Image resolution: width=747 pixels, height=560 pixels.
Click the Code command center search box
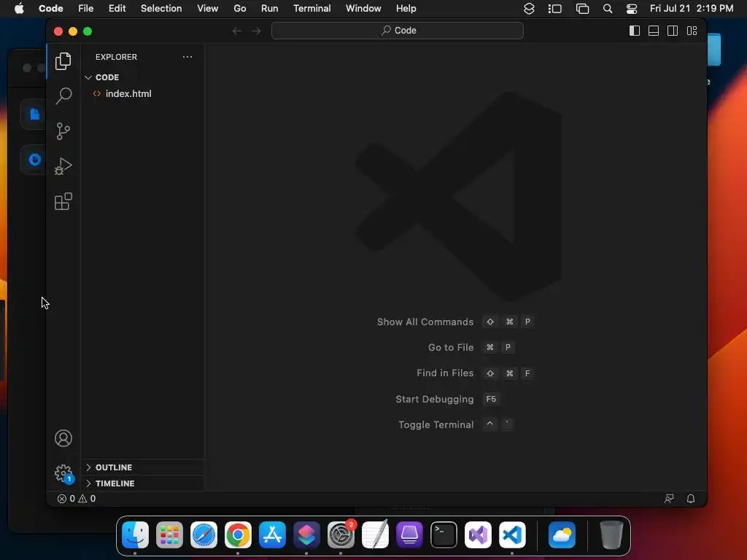[x=398, y=31]
